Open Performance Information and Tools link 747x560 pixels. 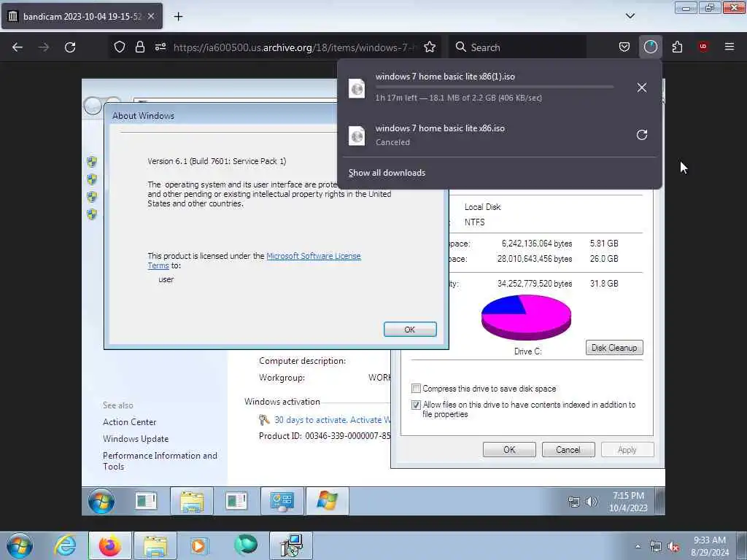(160, 461)
